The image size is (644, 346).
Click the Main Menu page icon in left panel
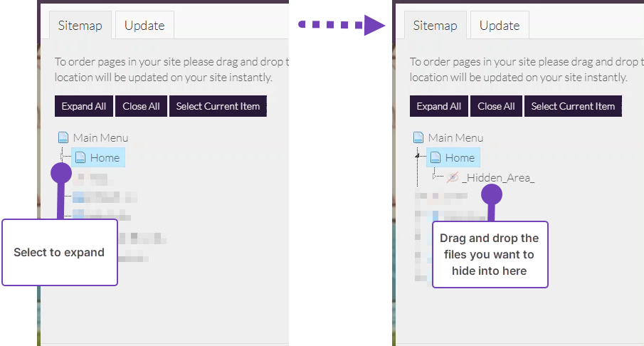pyautogui.click(x=63, y=137)
